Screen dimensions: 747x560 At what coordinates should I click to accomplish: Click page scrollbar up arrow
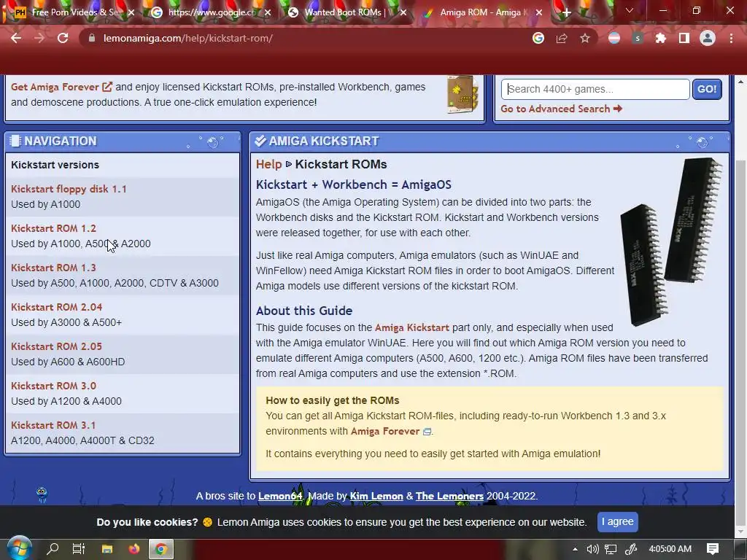[x=740, y=82]
